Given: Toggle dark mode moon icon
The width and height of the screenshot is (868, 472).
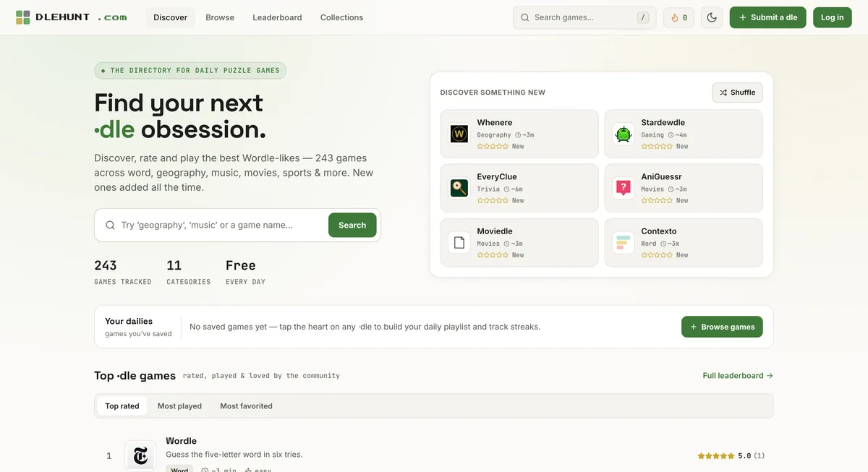Looking at the screenshot, I should pos(712,17).
